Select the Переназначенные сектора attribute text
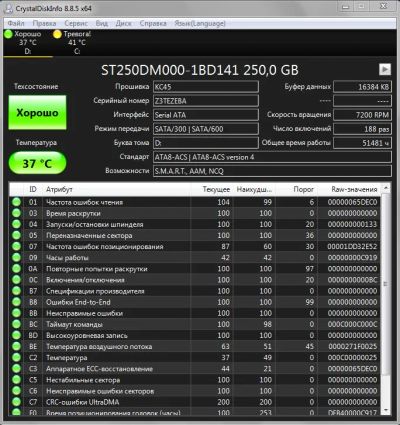Screen dimensions: 400x425 click(x=89, y=235)
